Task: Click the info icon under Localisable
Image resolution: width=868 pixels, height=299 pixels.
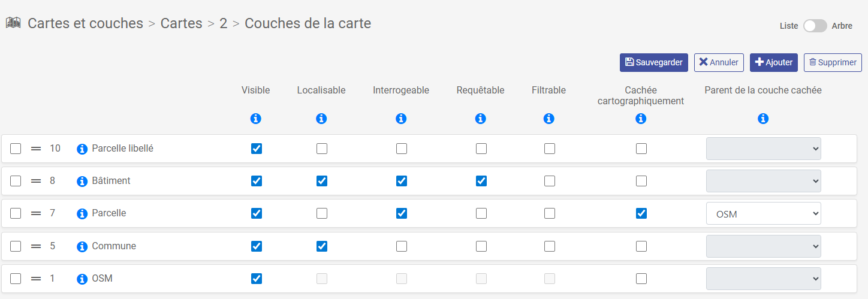Action: 321,119
